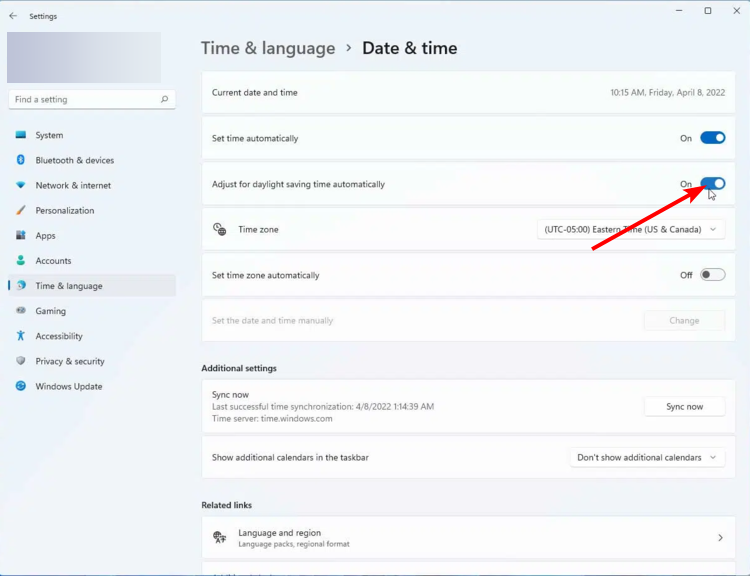Click the Language and region icon

[x=220, y=537]
